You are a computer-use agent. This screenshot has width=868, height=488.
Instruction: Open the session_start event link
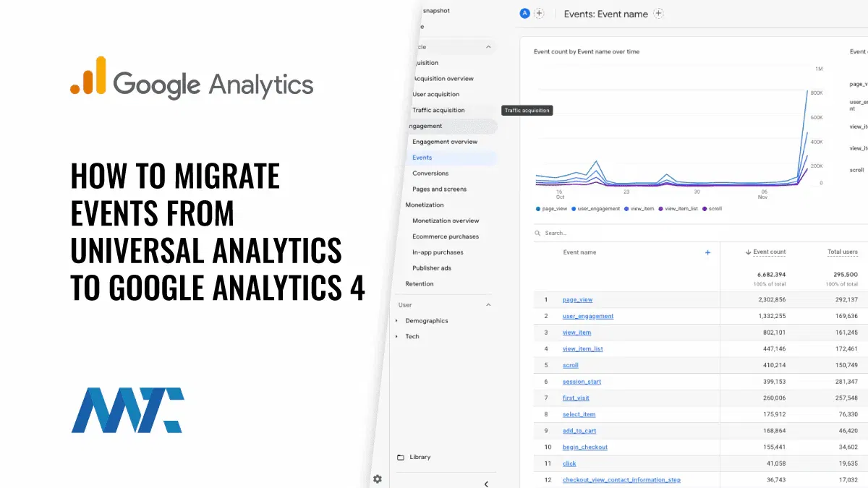tap(582, 382)
